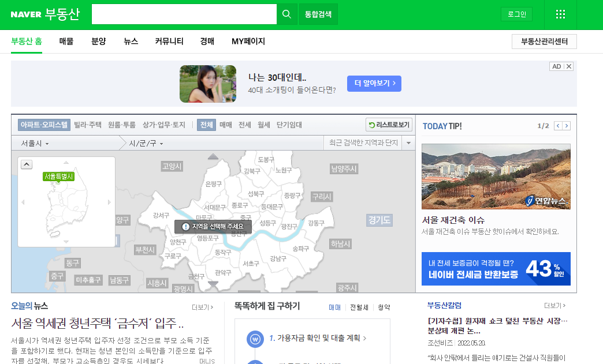This screenshot has height=364, width=603.
Task: Switch to 리스트로보기 list view
Action: (x=389, y=125)
